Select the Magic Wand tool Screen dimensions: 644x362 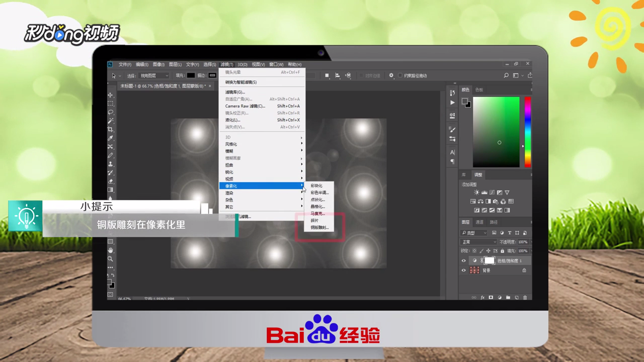coord(111,121)
